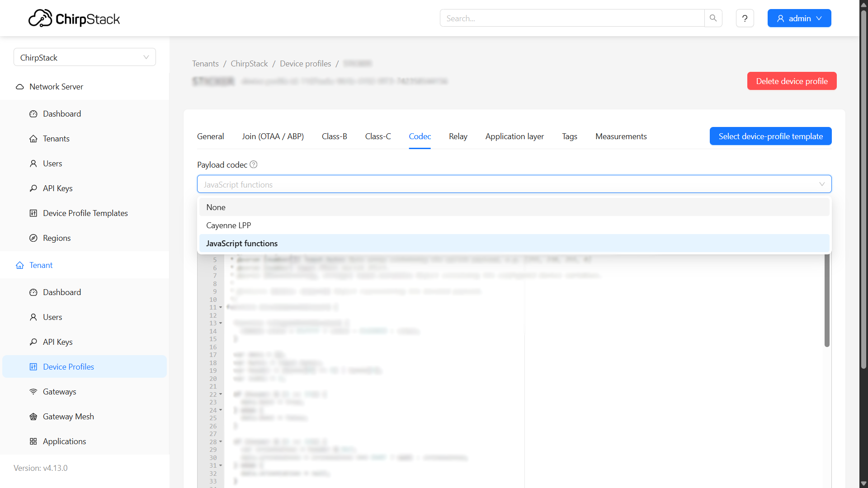
Task: Open Gateways page in sidebar
Action: point(59,392)
